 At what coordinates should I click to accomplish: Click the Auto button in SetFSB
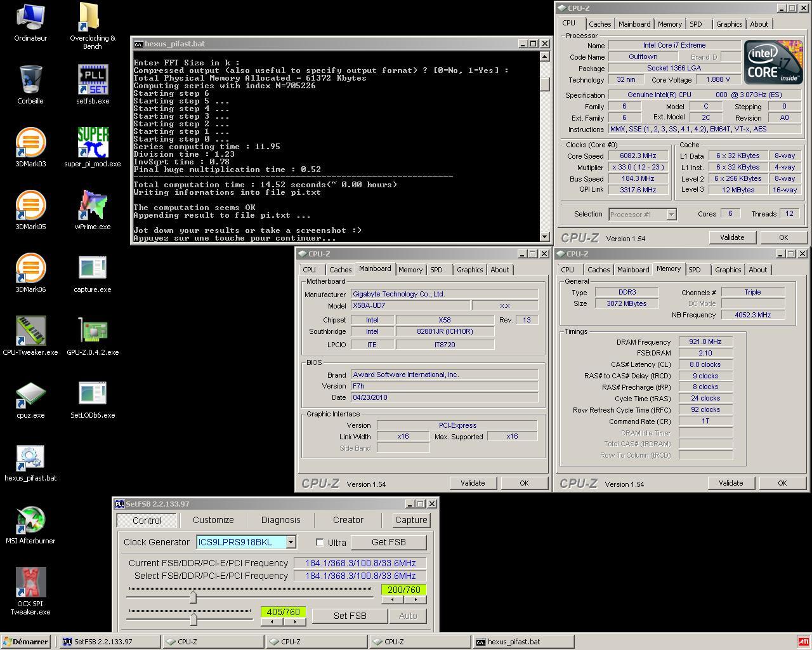(408, 616)
